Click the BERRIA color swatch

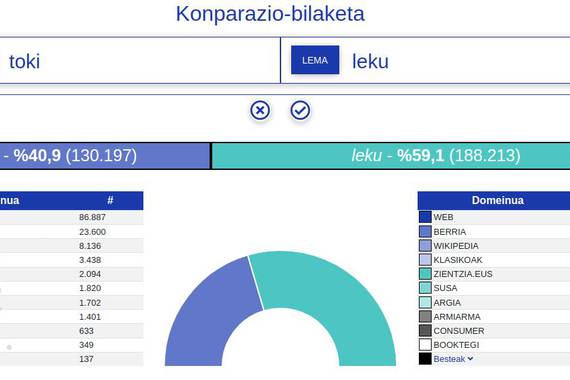(425, 232)
